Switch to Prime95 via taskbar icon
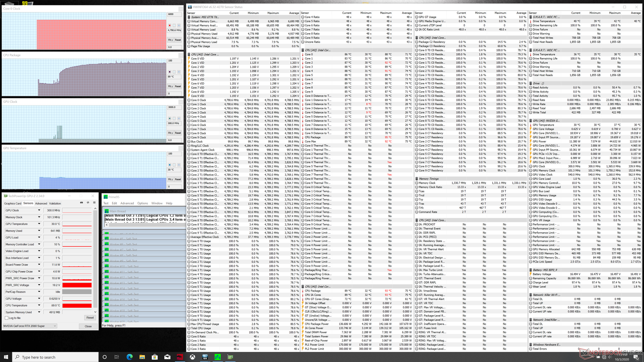This screenshot has height=362, width=644. [217, 357]
